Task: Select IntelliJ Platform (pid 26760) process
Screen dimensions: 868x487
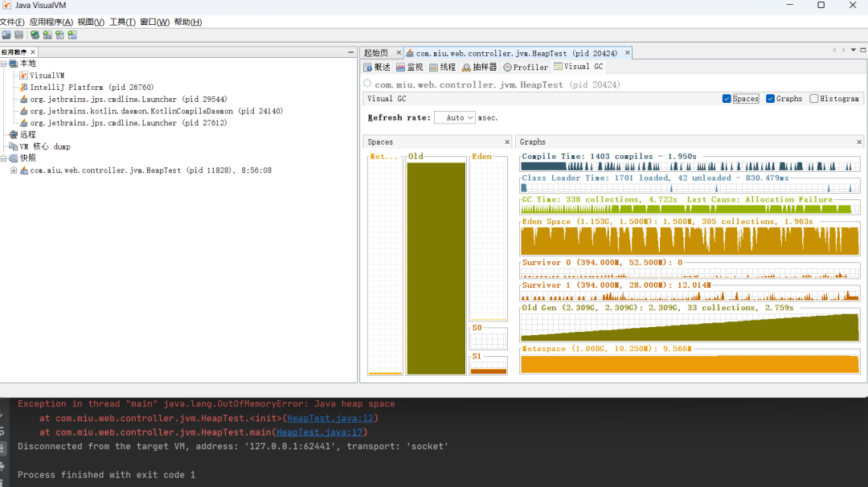Action: coord(91,87)
